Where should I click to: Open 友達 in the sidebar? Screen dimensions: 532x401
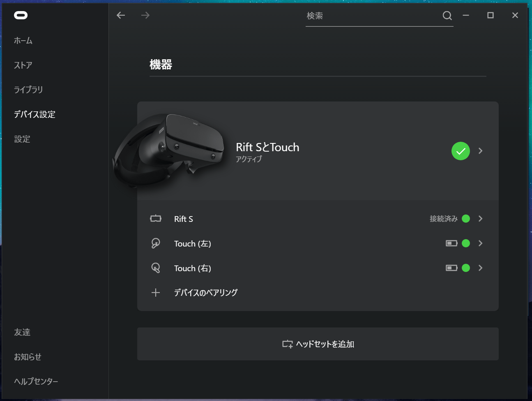coord(22,332)
